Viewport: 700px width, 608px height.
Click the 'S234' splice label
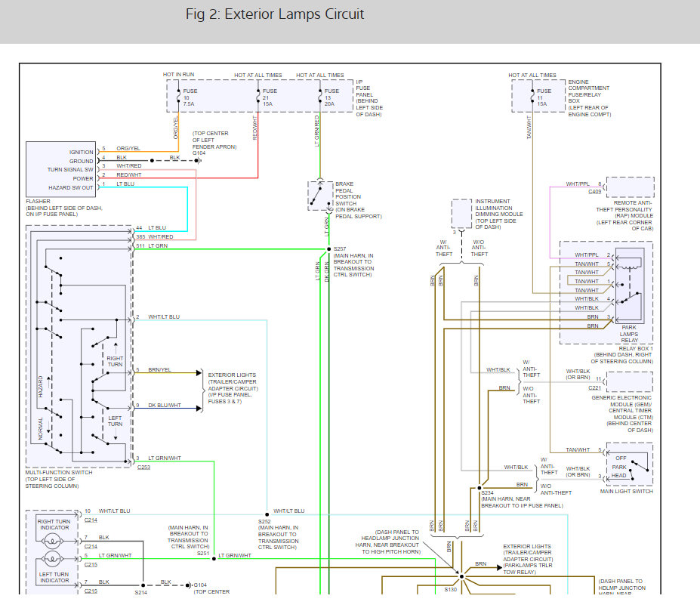coord(488,493)
